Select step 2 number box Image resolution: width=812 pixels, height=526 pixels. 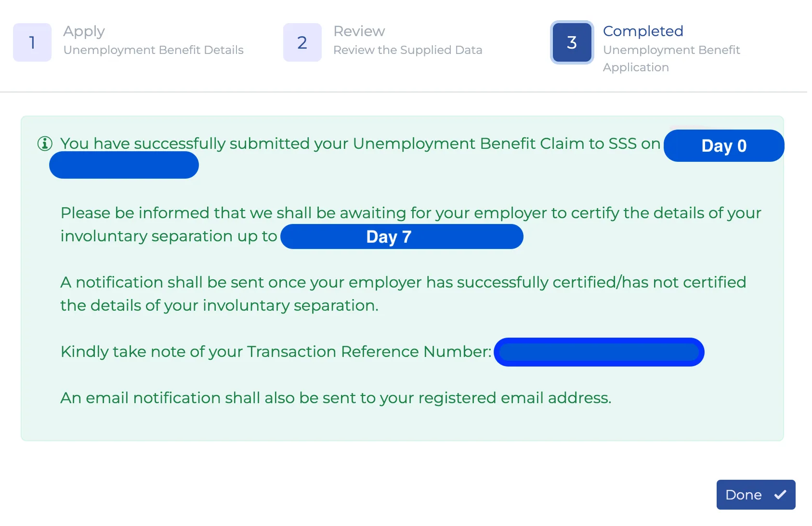[302, 42]
